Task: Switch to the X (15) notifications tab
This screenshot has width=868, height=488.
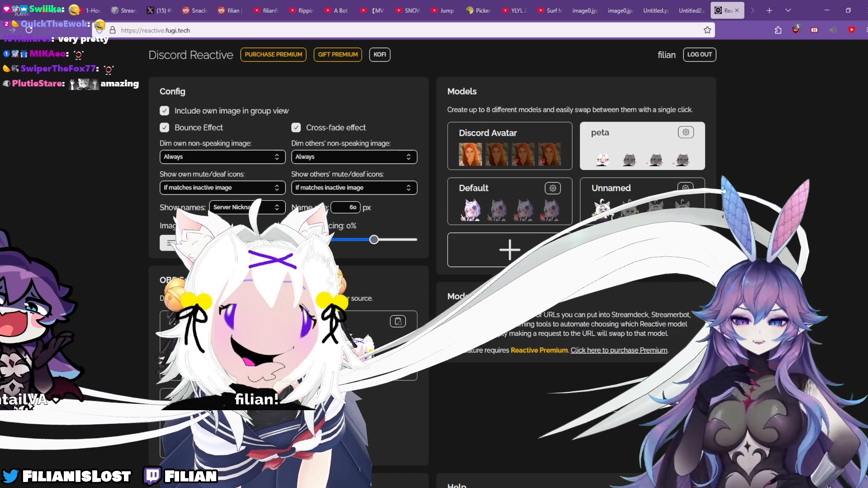Action: point(159,10)
